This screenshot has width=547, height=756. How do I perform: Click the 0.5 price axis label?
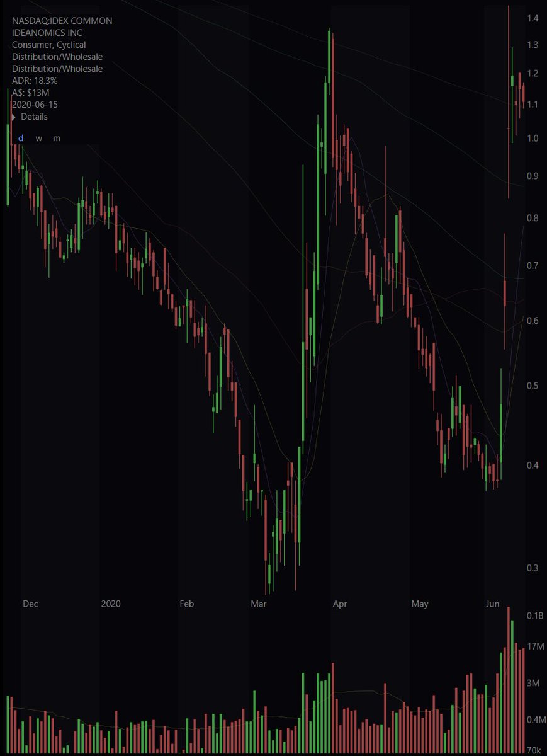point(533,386)
